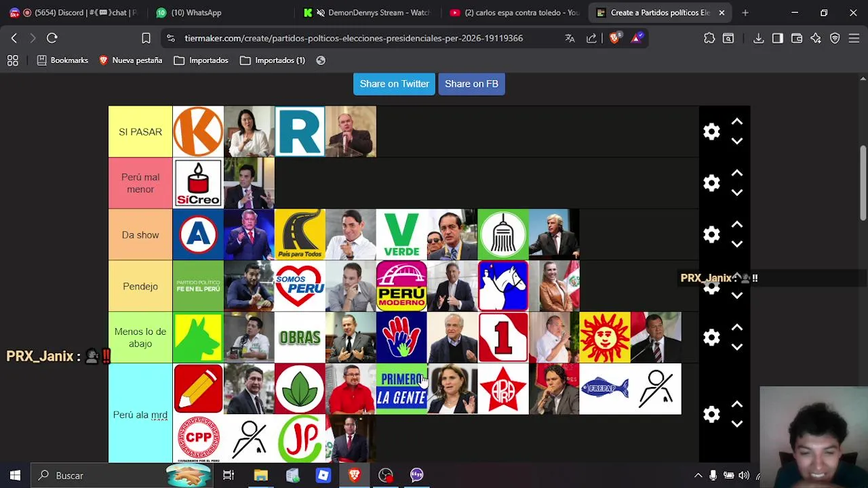The width and height of the screenshot is (868, 488).
Task: Click Share on Twitter button
Action: (x=394, y=83)
